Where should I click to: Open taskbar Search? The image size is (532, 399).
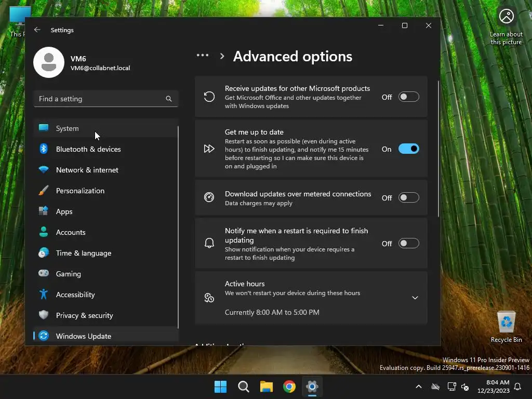(x=244, y=387)
